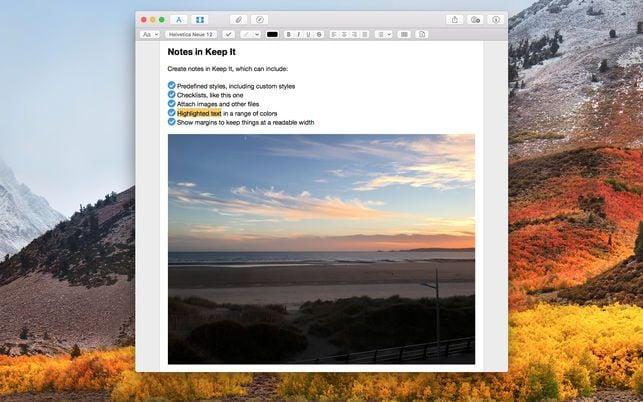This screenshot has height=402, width=643.
Task: Click the compass/markup icon in the toolbar
Action: (259, 19)
